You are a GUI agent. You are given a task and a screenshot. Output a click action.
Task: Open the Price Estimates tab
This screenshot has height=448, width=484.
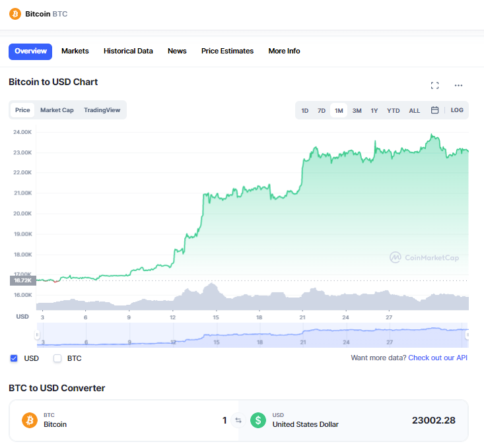click(x=227, y=51)
